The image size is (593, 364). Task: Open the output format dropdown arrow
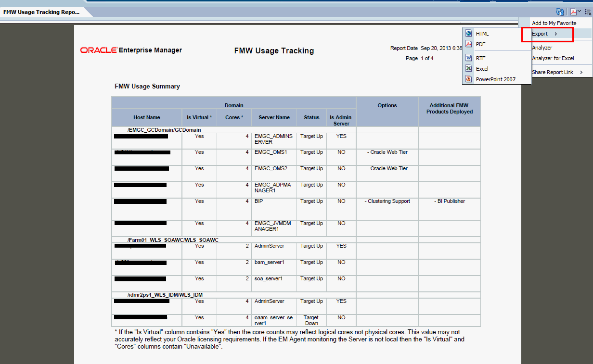click(x=580, y=12)
